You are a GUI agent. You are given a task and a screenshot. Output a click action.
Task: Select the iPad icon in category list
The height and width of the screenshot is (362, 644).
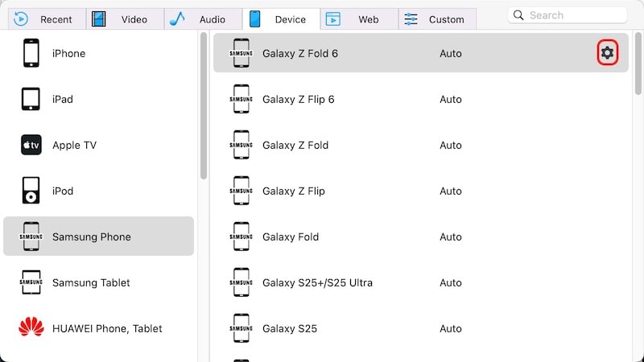click(31, 99)
